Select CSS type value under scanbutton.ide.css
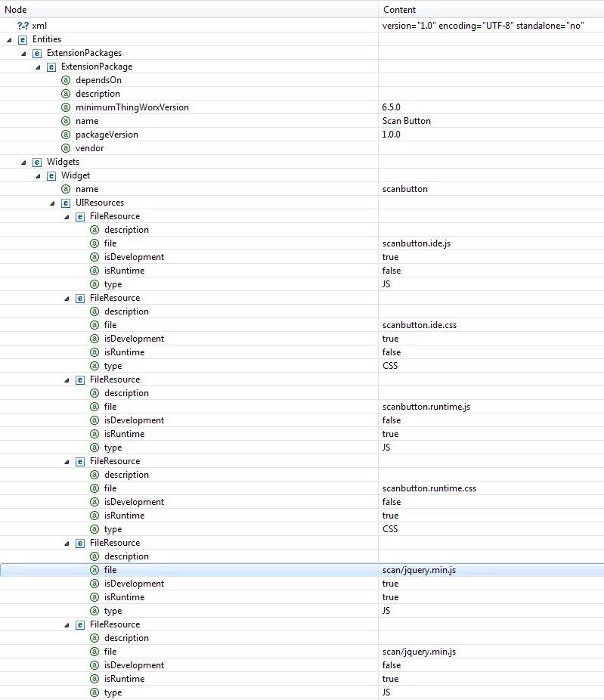This screenshot has width=604, height=700. point(390,366)
